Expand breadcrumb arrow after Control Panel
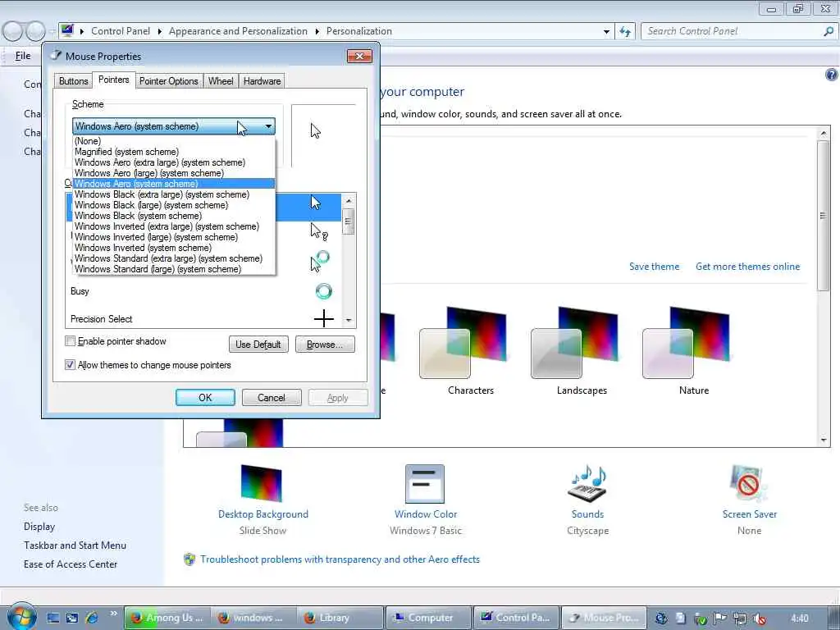 click(159, 32)
